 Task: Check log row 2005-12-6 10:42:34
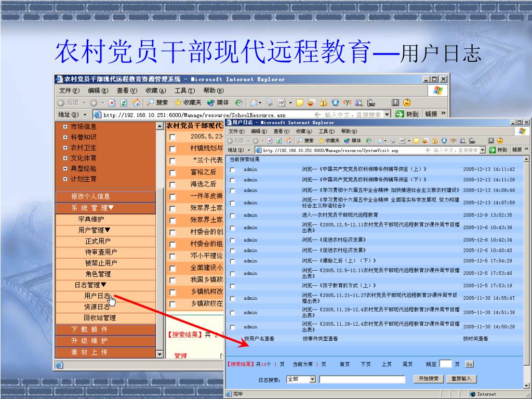[x=232, y=240]
